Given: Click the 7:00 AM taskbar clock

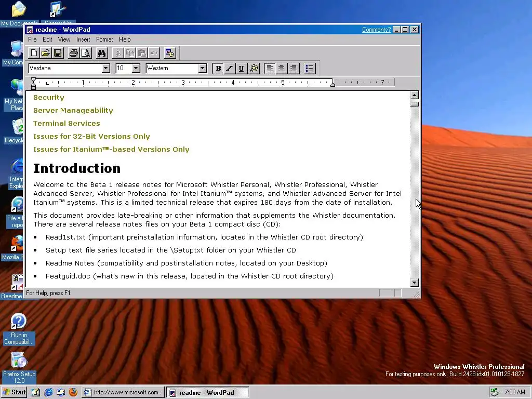Looking at the screenshot, I should (x=515, y=392).
